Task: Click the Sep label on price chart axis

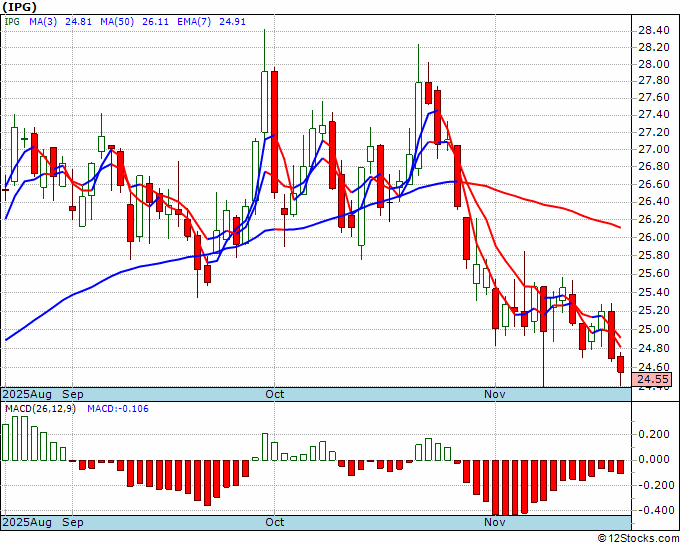Action: 73,394
